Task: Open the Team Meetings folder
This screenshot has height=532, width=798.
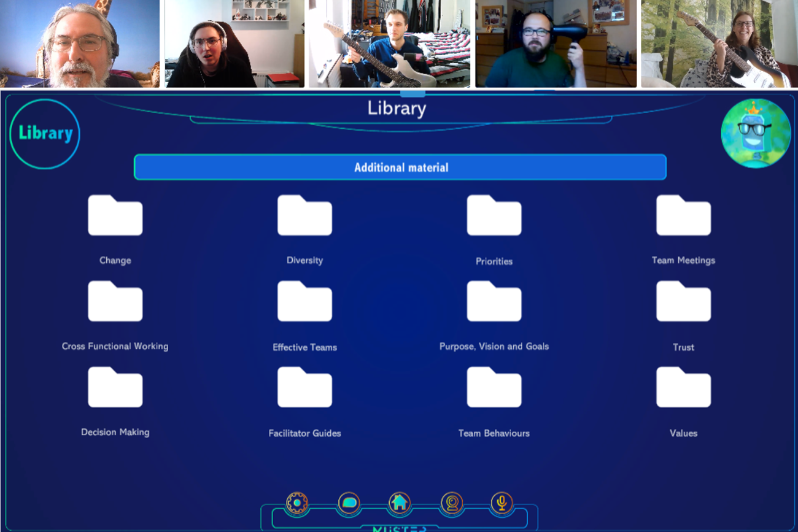Action: tap(683, 216)
